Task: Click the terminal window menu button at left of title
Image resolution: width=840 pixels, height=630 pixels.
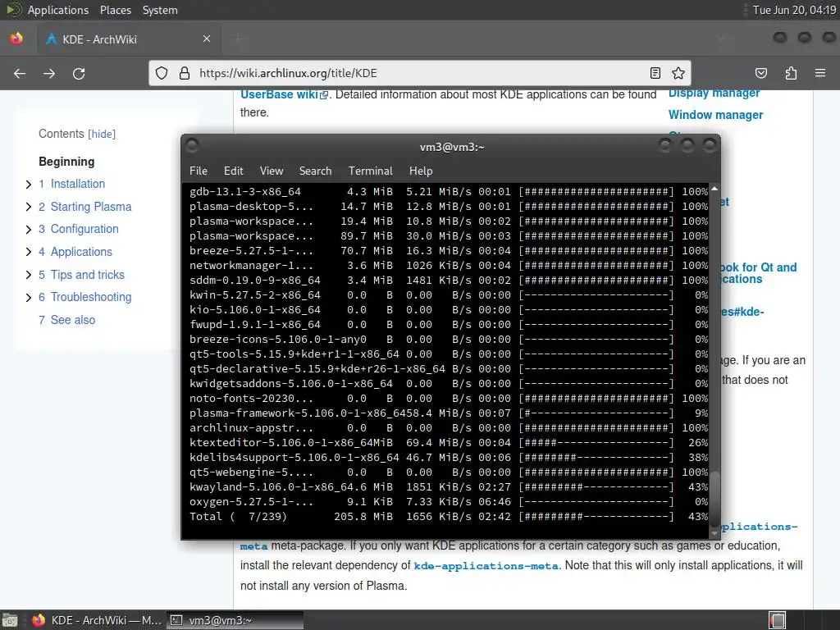Action: coord(192,146)
